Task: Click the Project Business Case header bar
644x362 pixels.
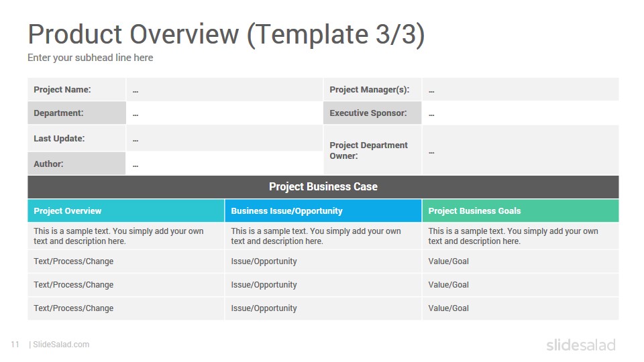Action: [x=323, y=187]
